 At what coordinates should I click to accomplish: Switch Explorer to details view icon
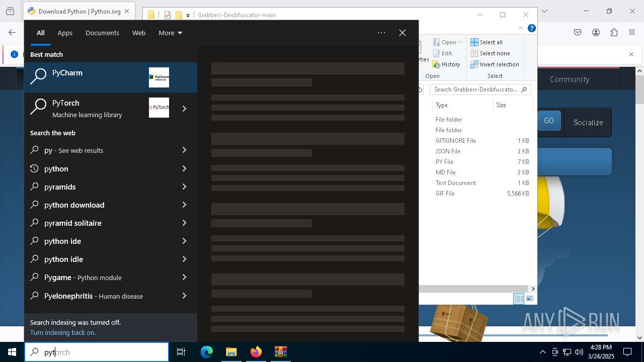pos(519,299)
